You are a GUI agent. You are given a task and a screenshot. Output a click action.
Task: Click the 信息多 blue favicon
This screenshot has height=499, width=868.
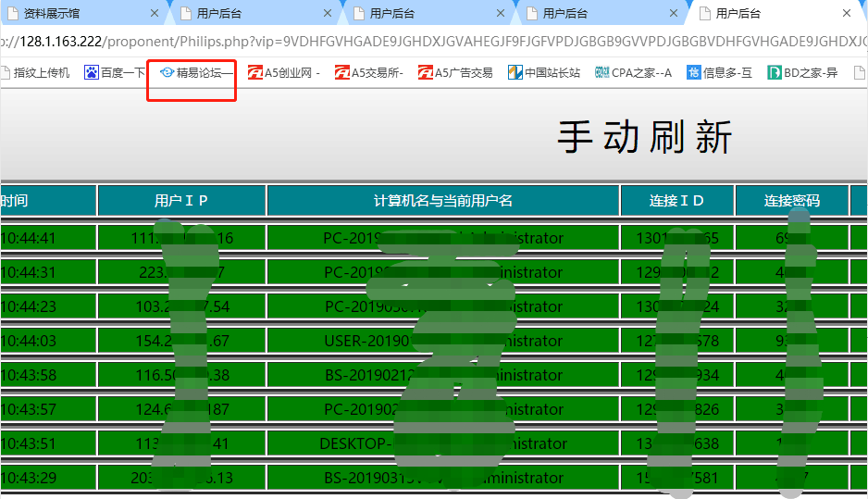coord(694,72)
